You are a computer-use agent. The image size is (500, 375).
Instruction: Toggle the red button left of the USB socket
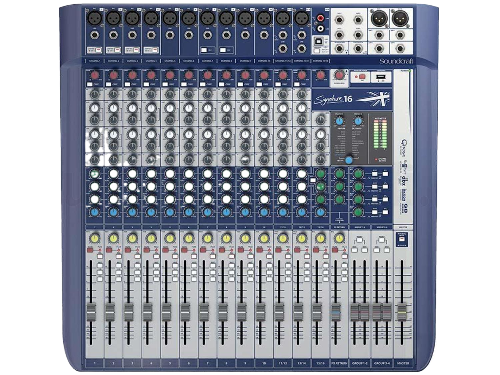[x=362, y=77]
